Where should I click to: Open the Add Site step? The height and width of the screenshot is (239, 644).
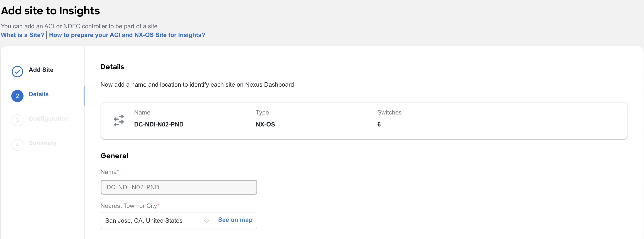pyautogui.click(x=41, y=70)
